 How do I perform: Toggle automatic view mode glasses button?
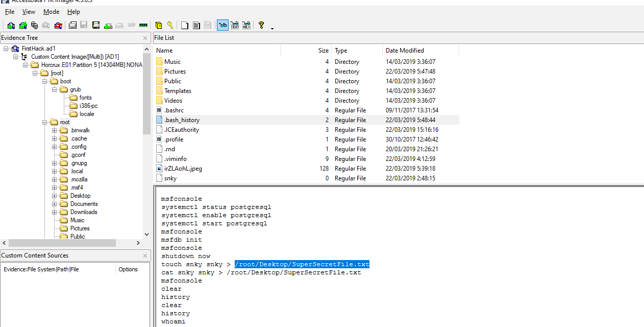(222, 25)
